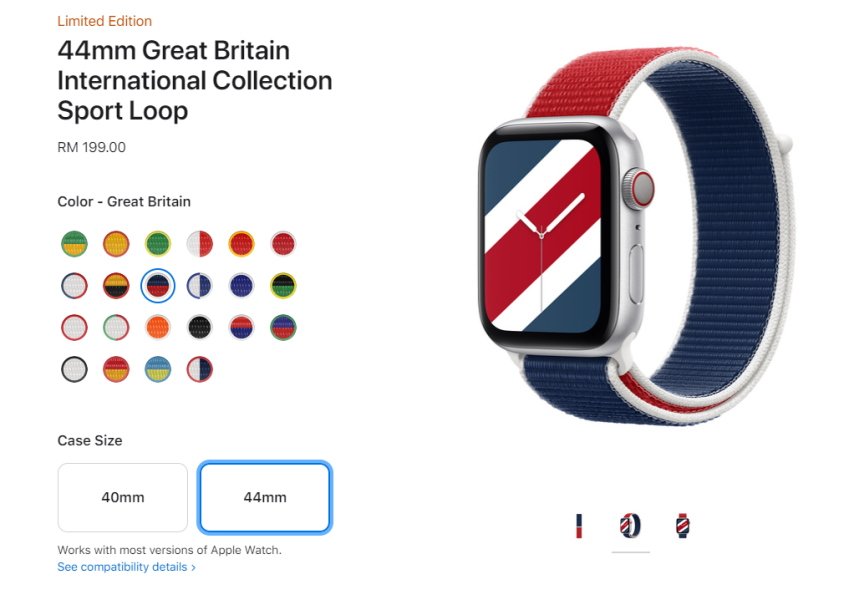Select the yellow and orange swatch in first row

click(116, 243)
